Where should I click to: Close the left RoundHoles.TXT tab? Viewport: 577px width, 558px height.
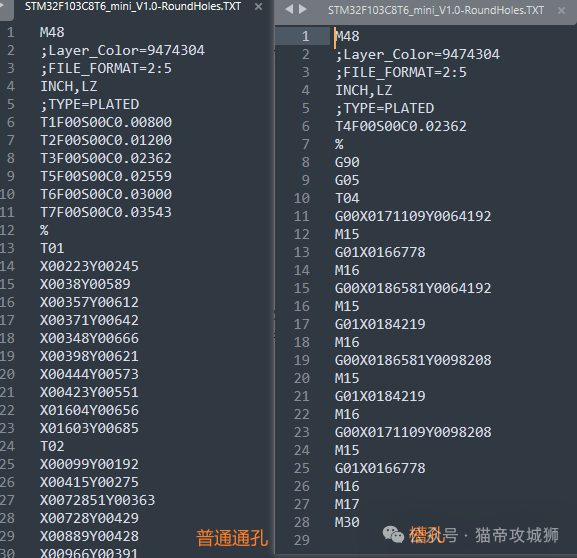click(259, 7)
